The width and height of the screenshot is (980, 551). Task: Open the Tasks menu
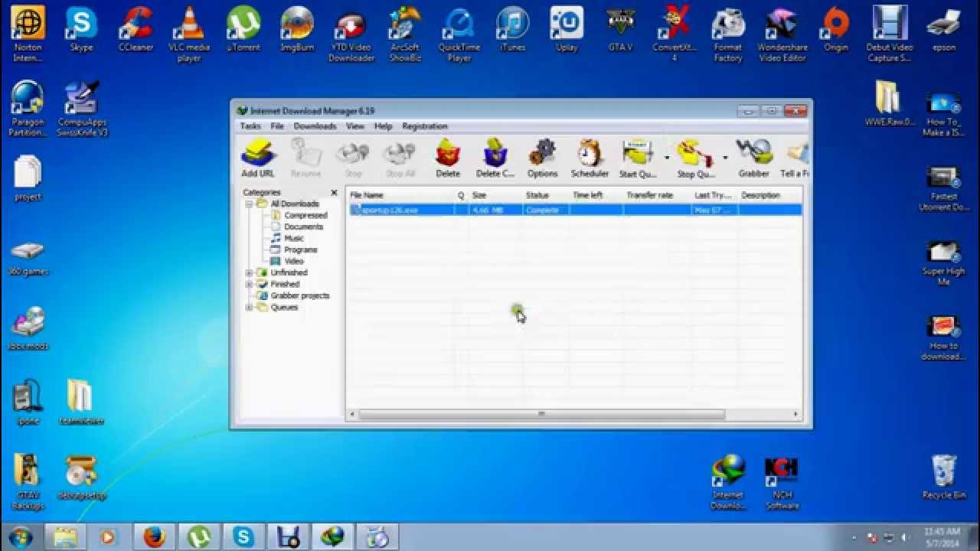[x=250, y=126]
